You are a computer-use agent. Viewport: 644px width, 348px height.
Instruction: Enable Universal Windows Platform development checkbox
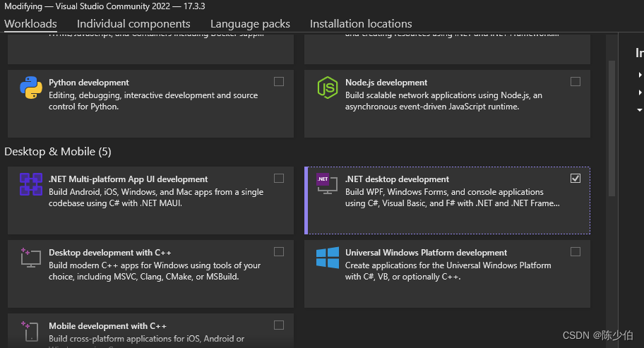tap(576, 252)
